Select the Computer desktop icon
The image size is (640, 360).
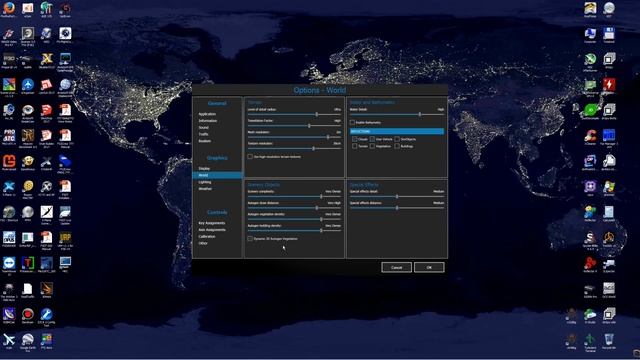pos(590,33)
